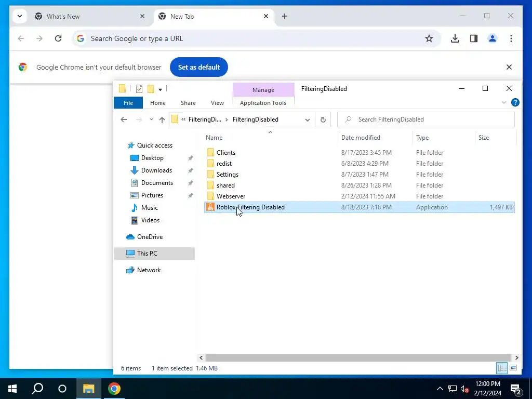The height and width of the screenshot is (399, 532).
Task: Add a new Chrome tab
Action: click(285, 16)
